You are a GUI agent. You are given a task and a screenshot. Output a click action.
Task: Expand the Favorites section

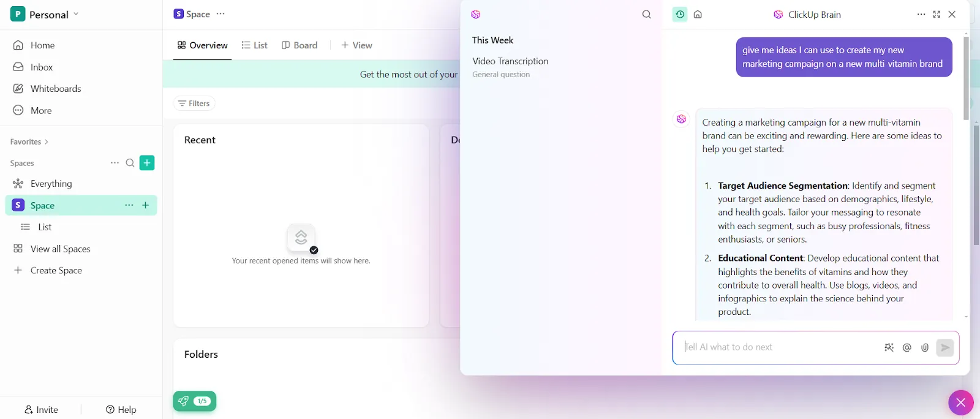[29, 142]
